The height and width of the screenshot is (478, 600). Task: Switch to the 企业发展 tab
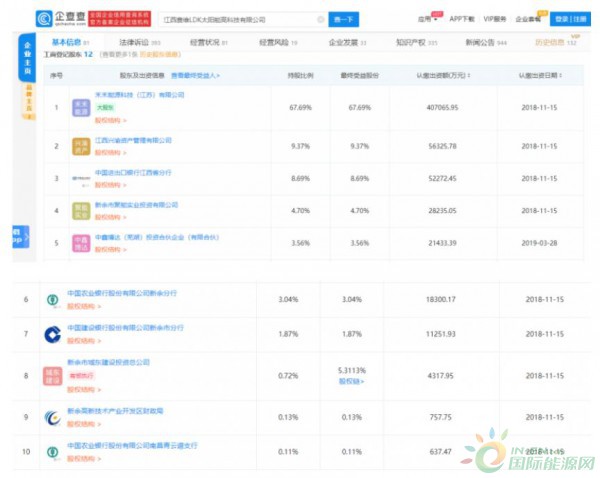tap(347, 42)
